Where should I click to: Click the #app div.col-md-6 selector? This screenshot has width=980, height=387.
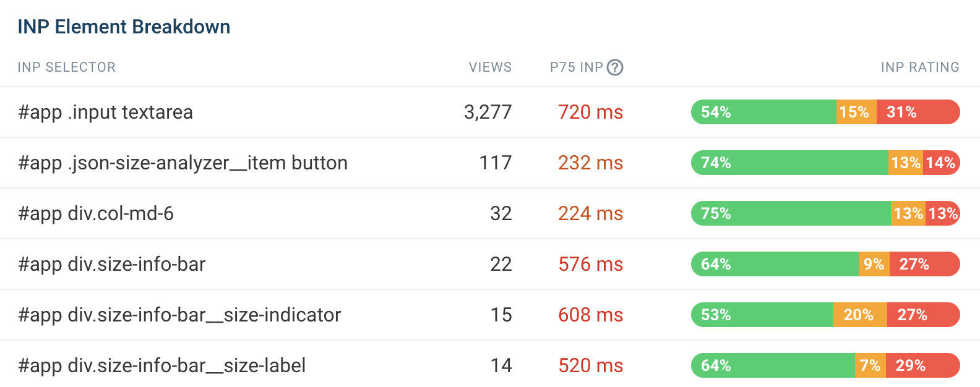pyautogui.click(x=96, y=213)
